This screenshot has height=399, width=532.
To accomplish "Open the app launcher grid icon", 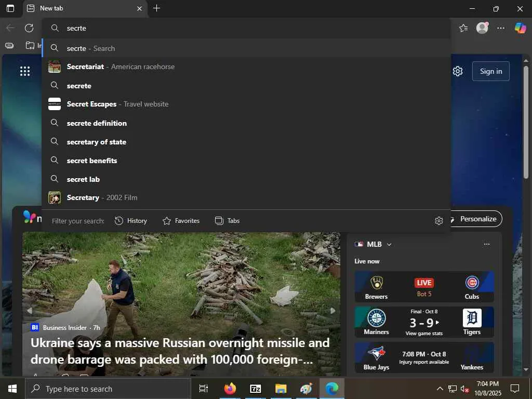I will [25, 71].
